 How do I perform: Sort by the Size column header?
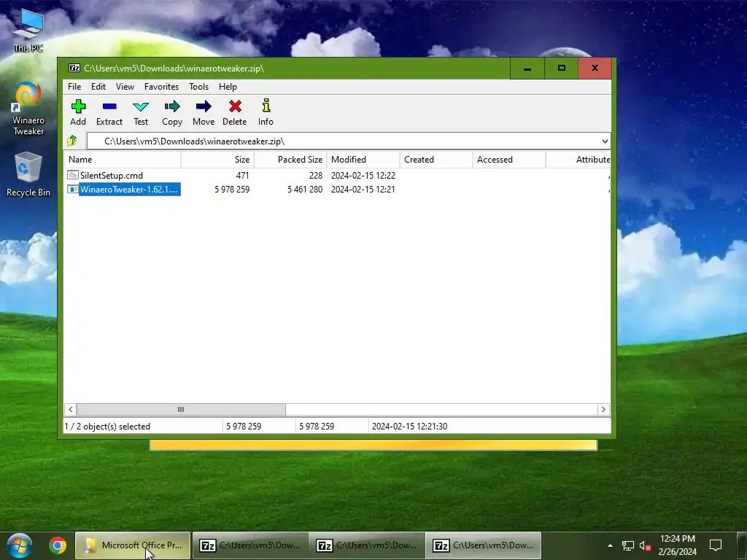217,160
